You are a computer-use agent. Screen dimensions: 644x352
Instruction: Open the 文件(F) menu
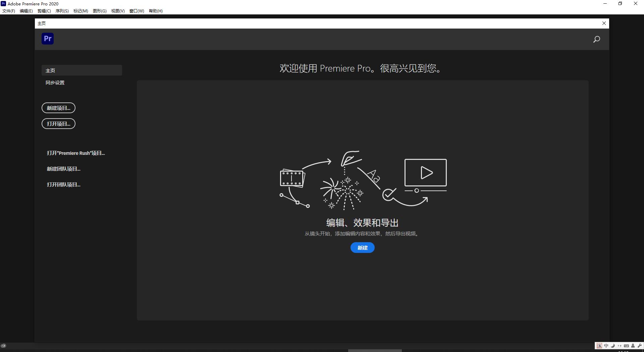coord(9,11)
